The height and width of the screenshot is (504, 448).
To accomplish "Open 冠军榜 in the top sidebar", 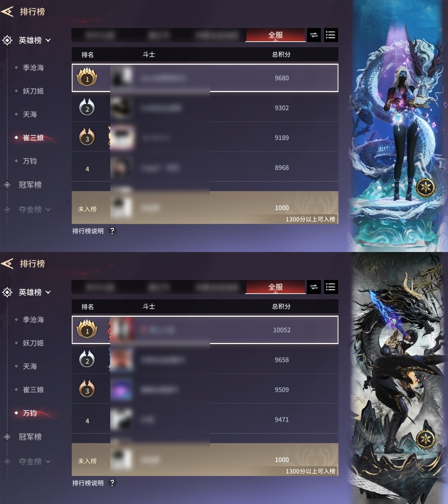I will click(30, 184).
